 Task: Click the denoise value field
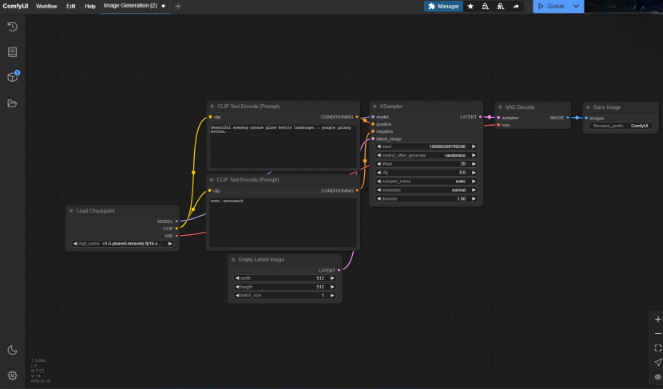[x=426, y=199]
